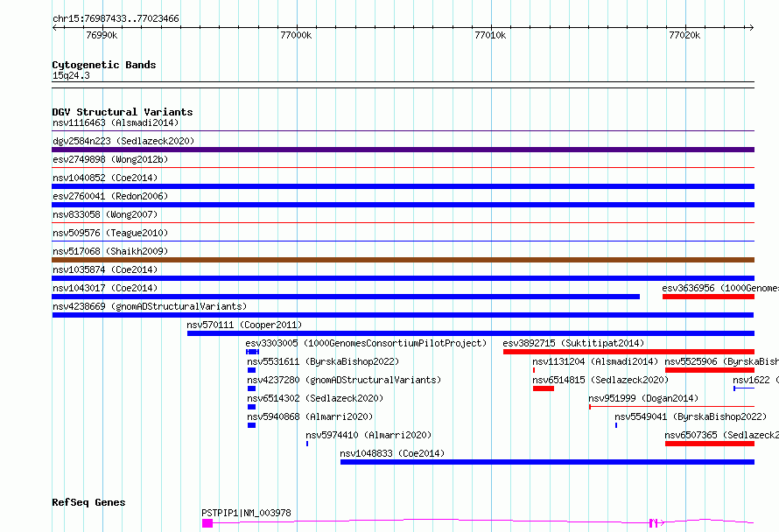Click the 77000k ruler tick label
Screen dimensions: 779x532
(x=296, y=35)
